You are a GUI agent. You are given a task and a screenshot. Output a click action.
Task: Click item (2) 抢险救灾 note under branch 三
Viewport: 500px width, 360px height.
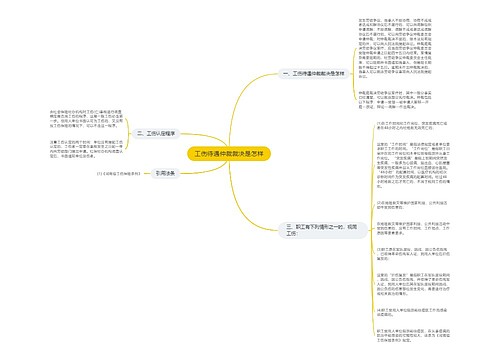coord(413,205)
